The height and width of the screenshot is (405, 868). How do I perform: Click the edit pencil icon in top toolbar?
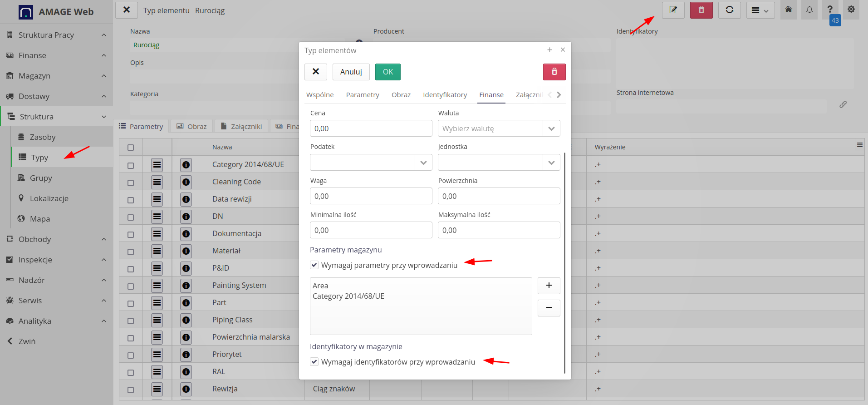[x=673, y=10]
